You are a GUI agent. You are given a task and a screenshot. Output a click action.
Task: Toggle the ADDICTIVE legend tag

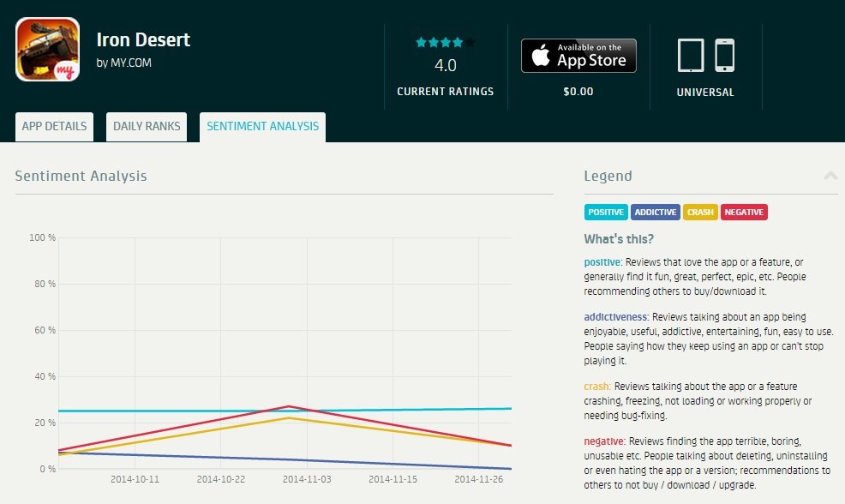click(x=656, y=212)
